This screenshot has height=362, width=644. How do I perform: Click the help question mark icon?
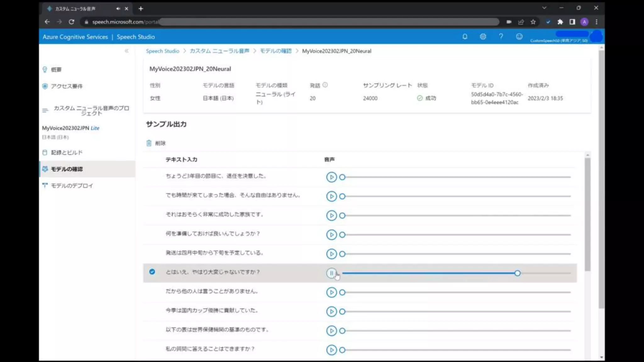click(x=501, y=37)
